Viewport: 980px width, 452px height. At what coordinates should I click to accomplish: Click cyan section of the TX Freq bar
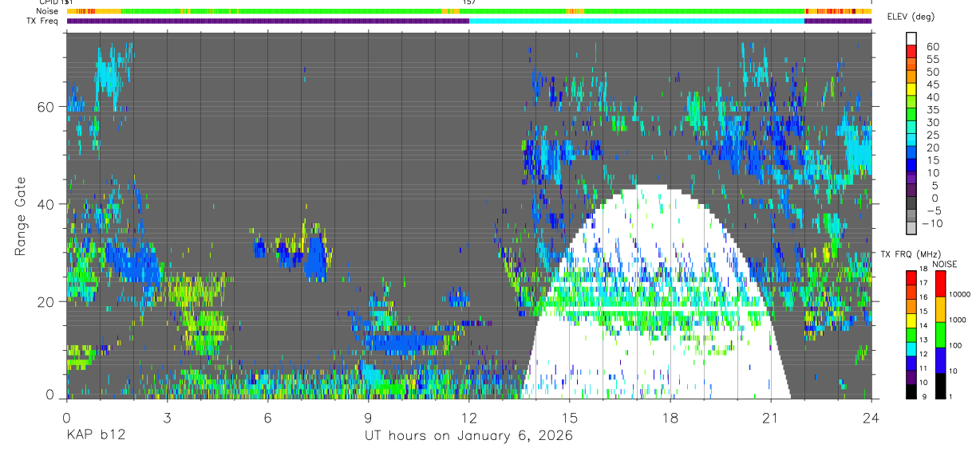636,21
